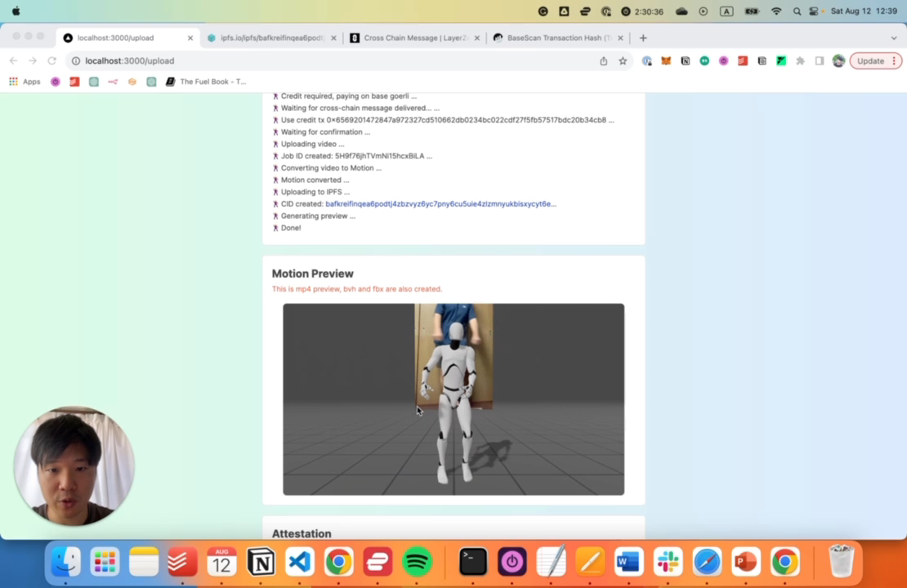Open the Extensions puzzle menu
The width and height of the screenshot is (907, 588).
(800, 60)
